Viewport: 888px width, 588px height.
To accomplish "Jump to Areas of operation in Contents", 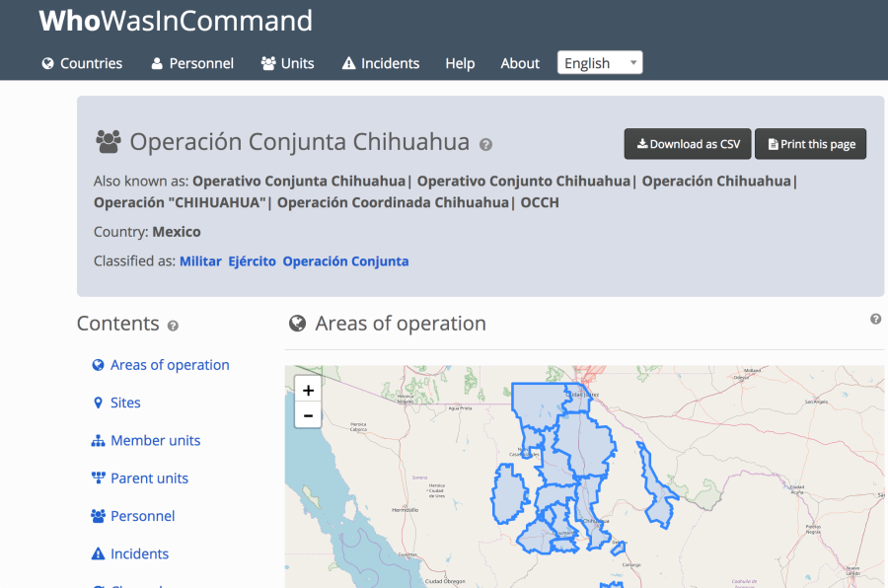I will tap(170, 365).
